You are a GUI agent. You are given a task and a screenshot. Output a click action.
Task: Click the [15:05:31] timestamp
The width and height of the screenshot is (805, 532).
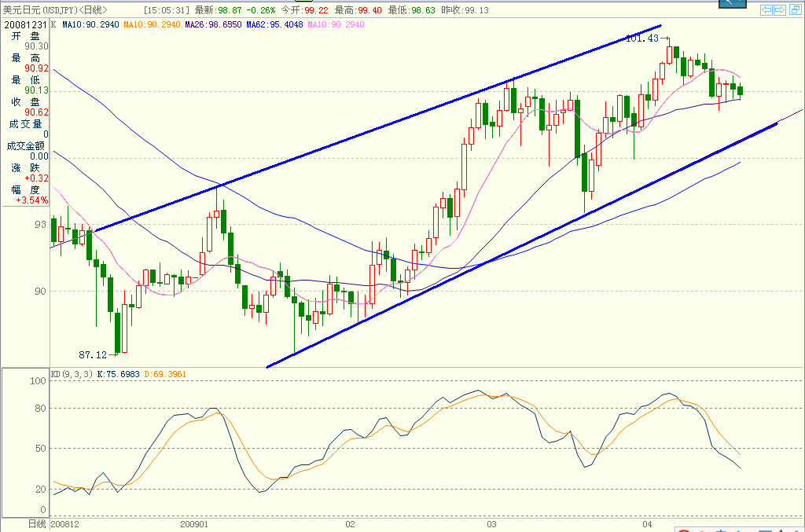(167, 9)
